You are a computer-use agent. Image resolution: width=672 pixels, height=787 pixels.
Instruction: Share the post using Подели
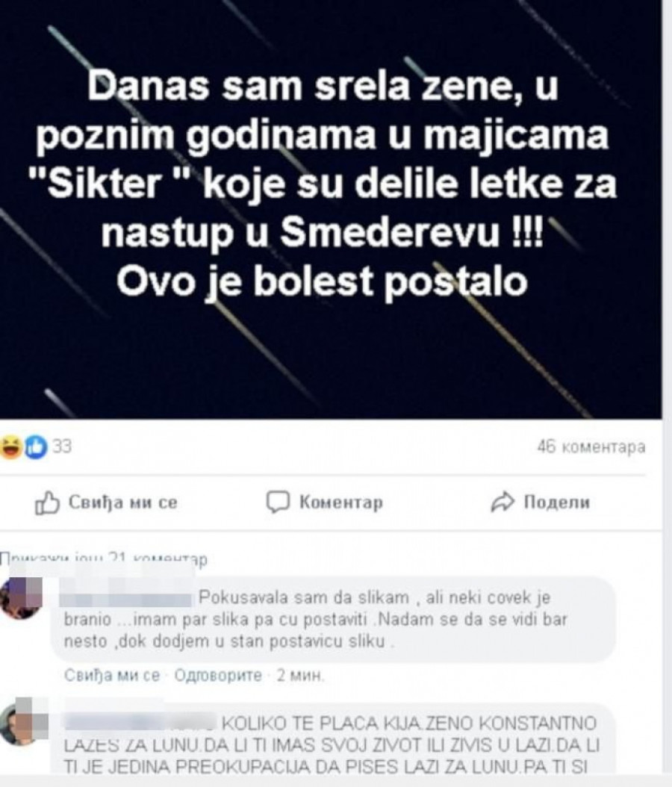(540, 502)
